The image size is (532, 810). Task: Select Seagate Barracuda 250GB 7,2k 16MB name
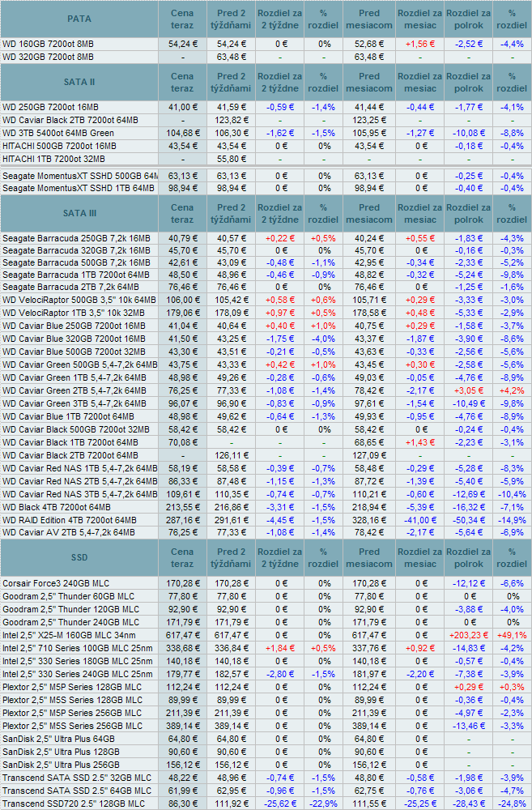(76, 238)
